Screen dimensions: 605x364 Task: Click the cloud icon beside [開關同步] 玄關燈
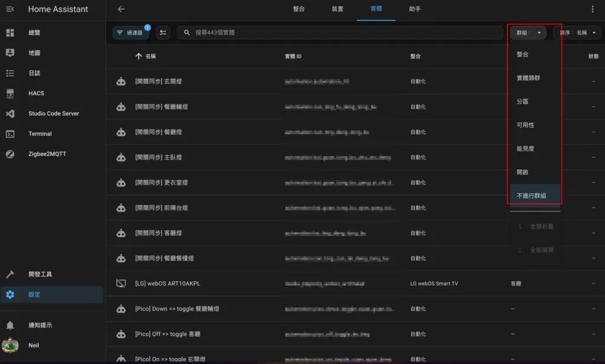[122, 82]
